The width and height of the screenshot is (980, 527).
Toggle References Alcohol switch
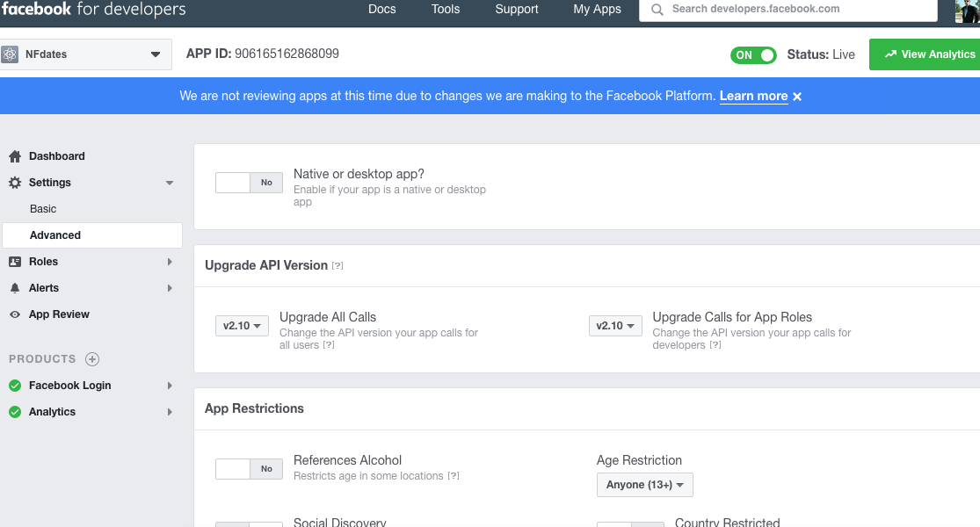pos(249,469)
